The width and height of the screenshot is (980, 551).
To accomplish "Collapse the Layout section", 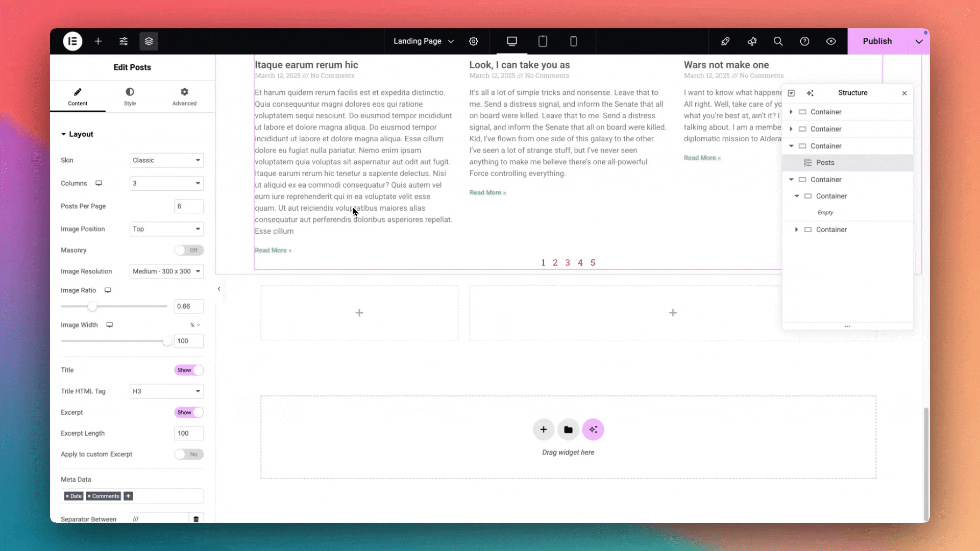I will (78, 134).
